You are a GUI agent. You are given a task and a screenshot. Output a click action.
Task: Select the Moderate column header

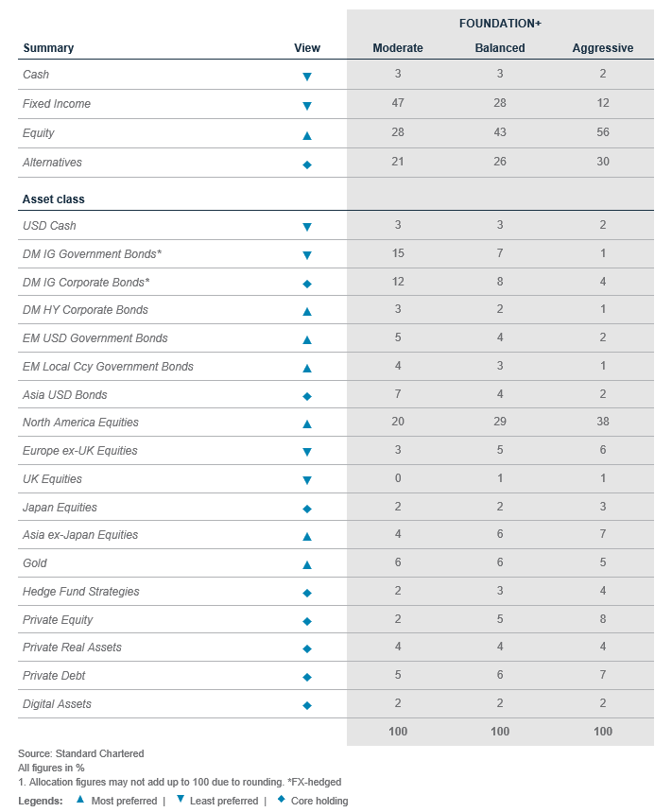pyautogui.click(x=398, y=48)
